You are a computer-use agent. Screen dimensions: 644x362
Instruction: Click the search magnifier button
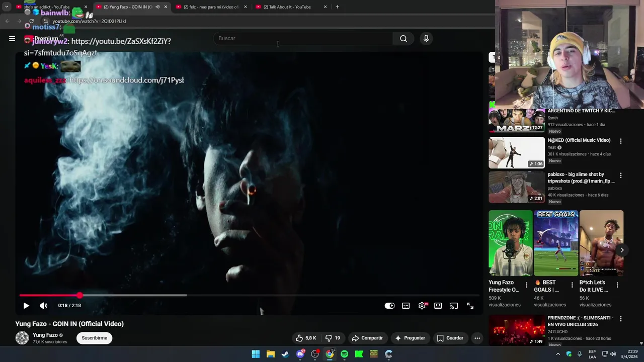[x=404, y=39]
